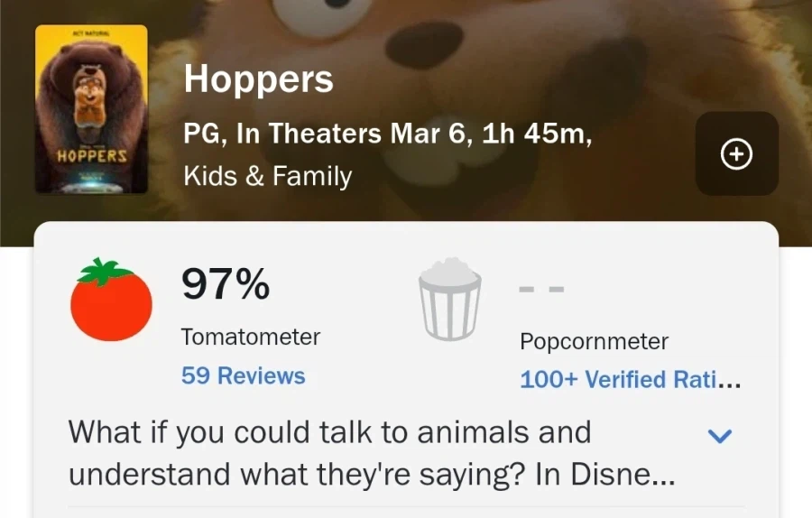Click the 1h 45m runtime text

[x=534, y=134]
